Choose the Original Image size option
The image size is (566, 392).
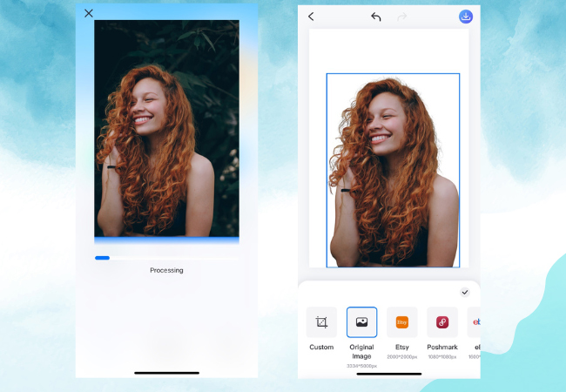point(361,322)
